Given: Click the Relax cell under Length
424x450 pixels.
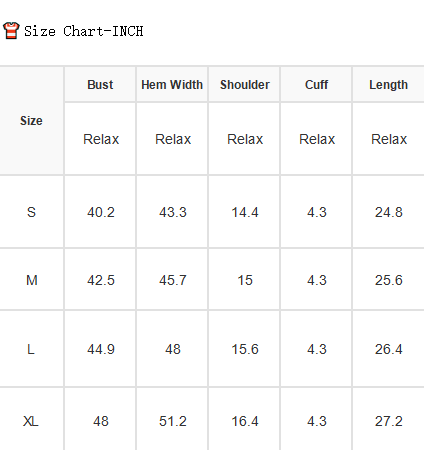Looking at the screenshot, I should click(x=389, y=139).
